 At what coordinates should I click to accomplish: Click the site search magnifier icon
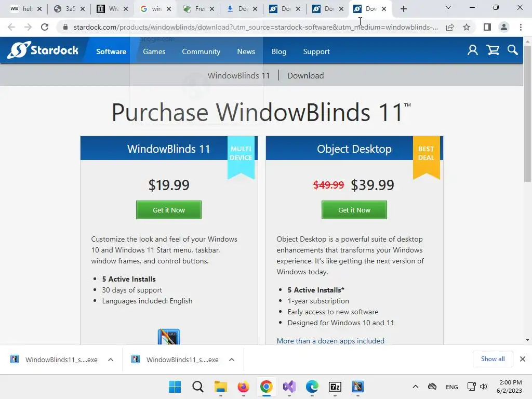513,50
